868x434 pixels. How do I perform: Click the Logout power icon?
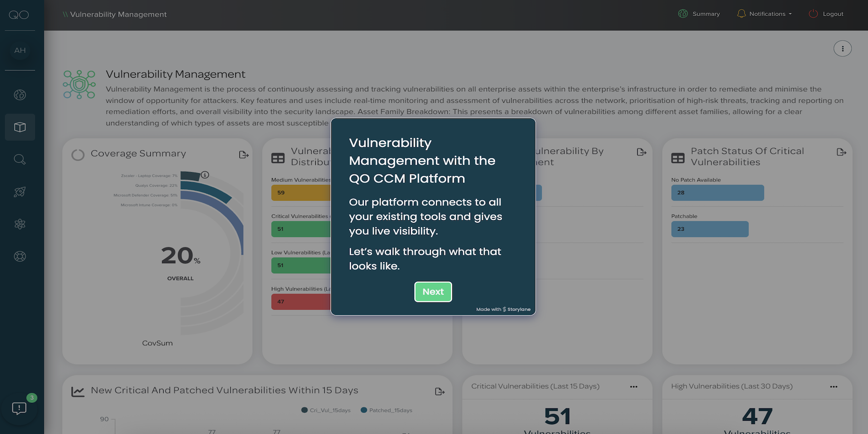pos(813,14)
